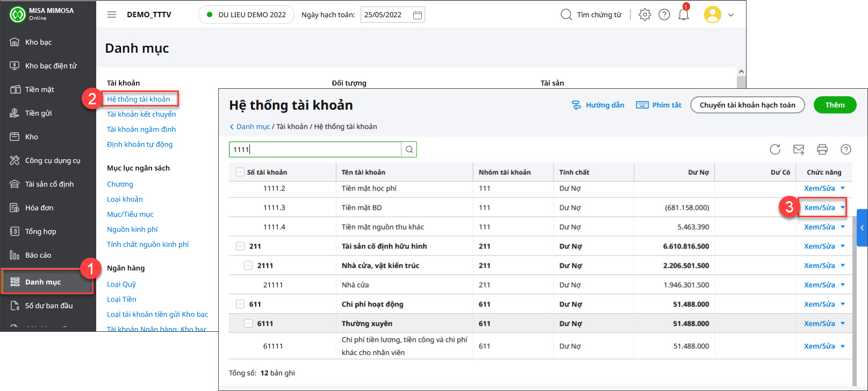This screenshot has height=391, width=868.
Task: Refresh the account list
Action: pos(775,150)
